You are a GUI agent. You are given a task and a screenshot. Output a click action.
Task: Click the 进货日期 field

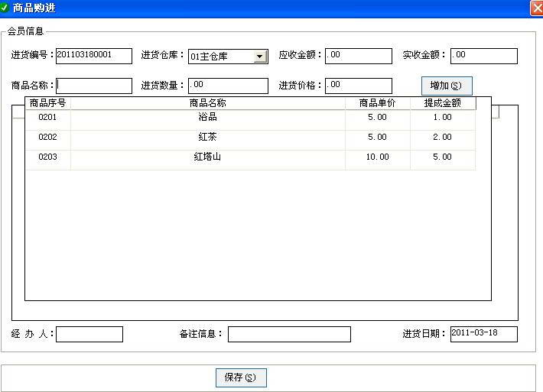point(484,334)
